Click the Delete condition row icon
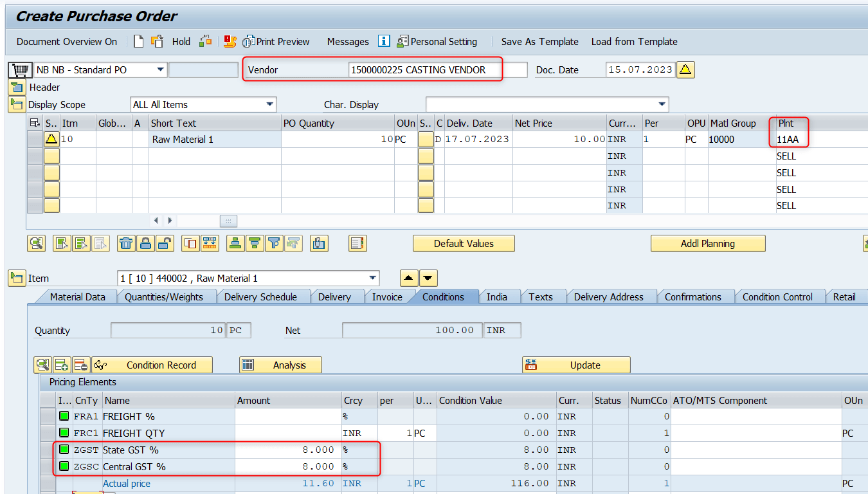The image size is (868, 494). point(81,365)
